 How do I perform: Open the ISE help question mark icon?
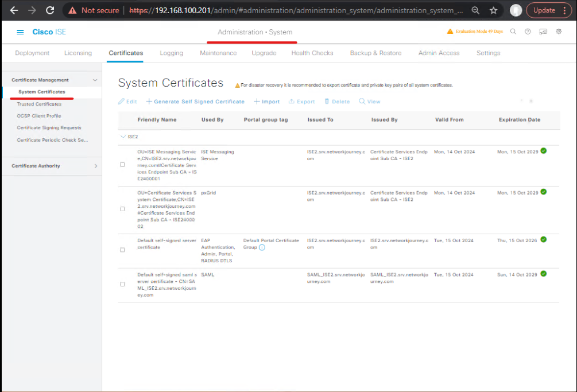[528, 32]
